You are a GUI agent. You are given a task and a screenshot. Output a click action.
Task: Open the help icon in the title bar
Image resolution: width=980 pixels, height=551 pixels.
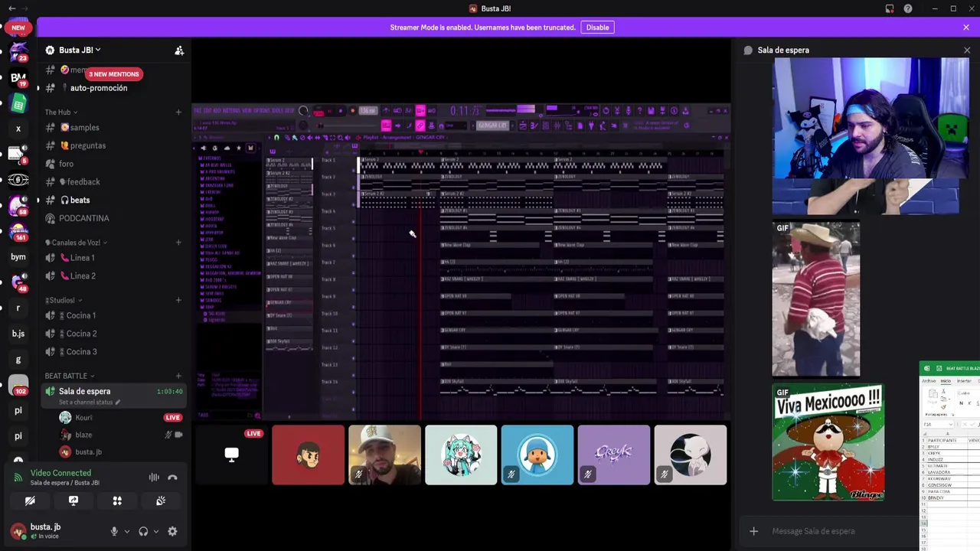908,8
